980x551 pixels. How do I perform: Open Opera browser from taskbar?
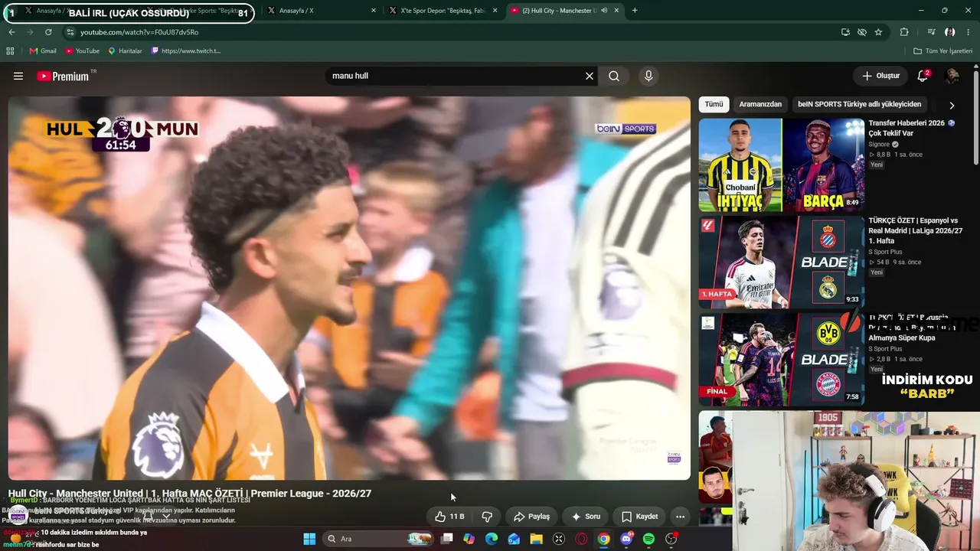[581, 539]
